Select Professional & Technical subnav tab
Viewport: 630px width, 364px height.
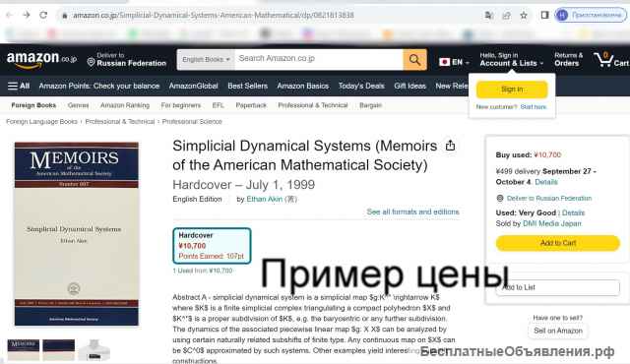click(313, 105)
